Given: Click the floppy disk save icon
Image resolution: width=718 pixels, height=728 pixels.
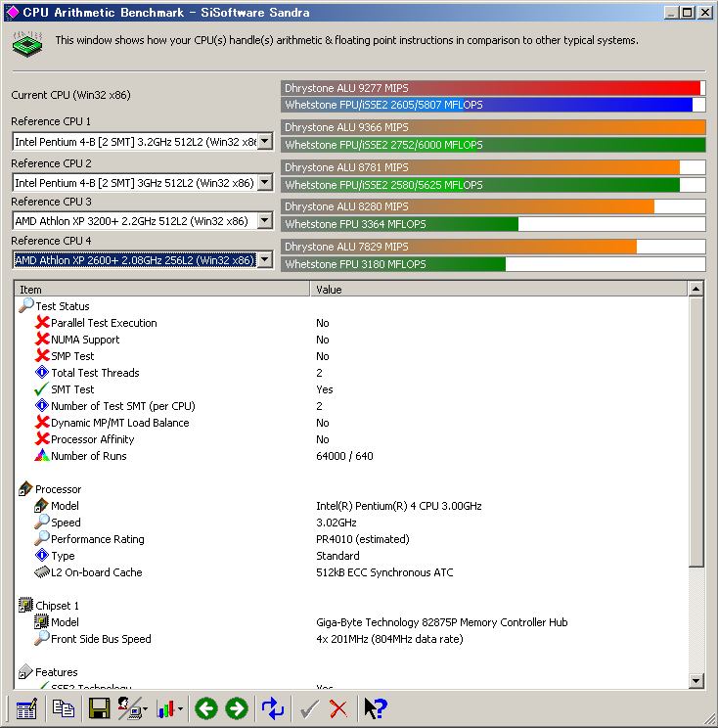Looking at the screenshot, I should tap(99, 708).
